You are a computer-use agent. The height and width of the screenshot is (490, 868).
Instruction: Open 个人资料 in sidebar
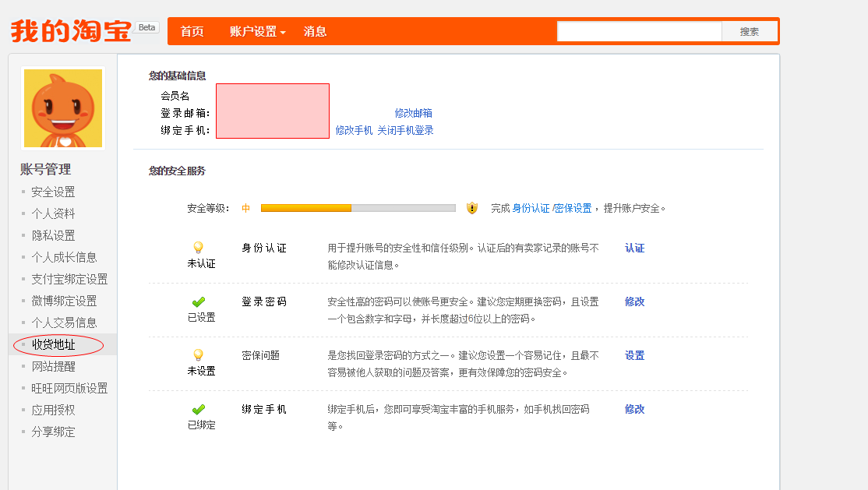53,213
